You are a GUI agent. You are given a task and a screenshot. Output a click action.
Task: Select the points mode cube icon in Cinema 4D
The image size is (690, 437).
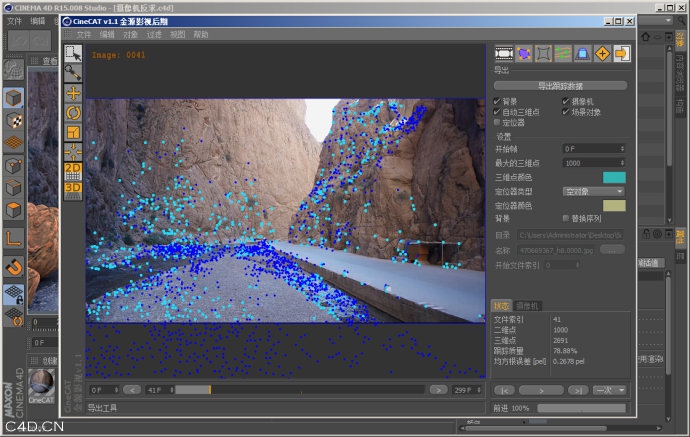[x=14, y=166]
